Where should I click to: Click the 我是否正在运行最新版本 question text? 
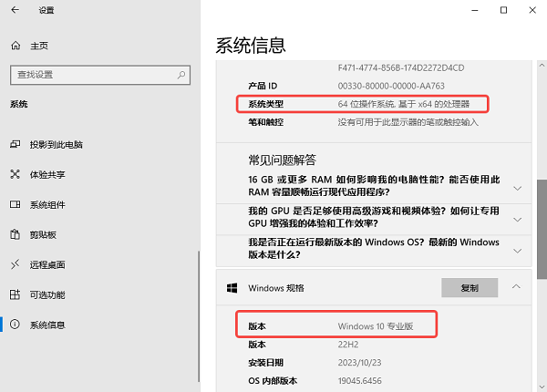click(x=374, y=248)
